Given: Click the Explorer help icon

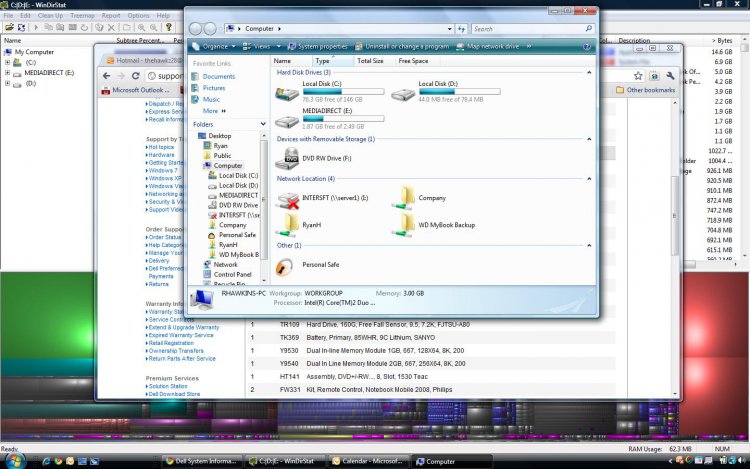Looking at the screenshot, I should pos(586,46).
